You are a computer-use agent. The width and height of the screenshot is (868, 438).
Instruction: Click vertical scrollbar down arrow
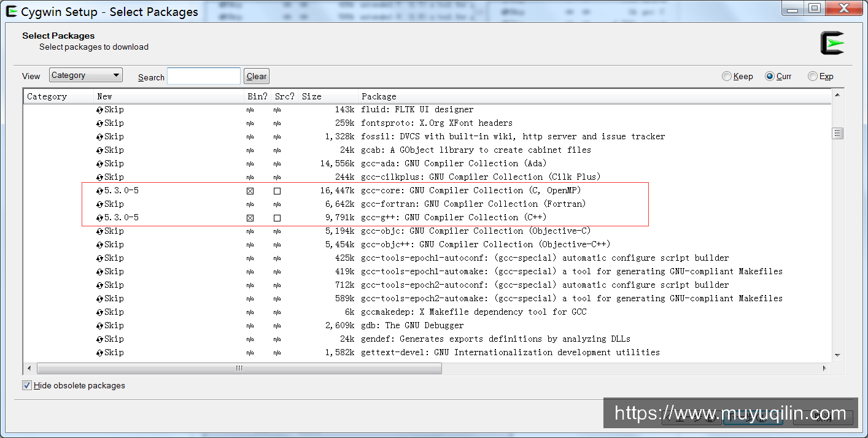pos(837,355)
